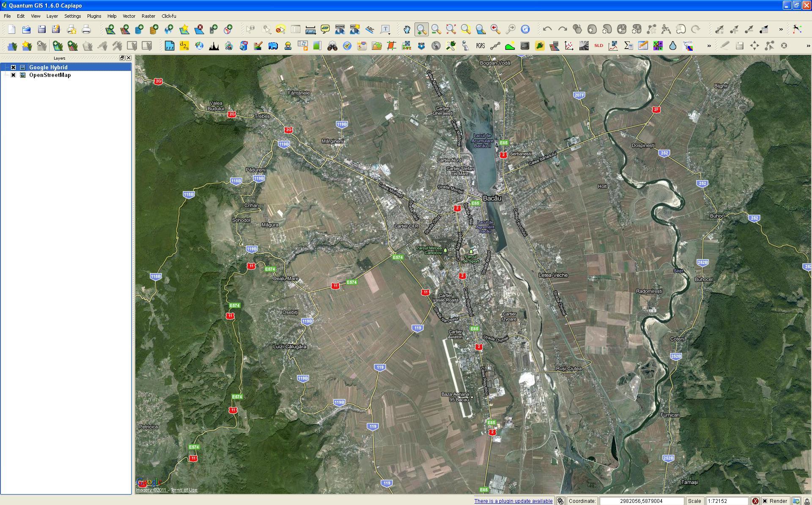Add a PostGIS layer
812x505 pixels.
(x=139, y=29)
